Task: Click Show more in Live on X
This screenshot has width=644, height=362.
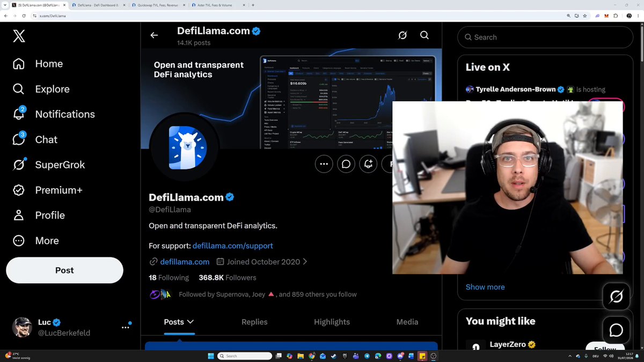Action: [x=485, y=287]
